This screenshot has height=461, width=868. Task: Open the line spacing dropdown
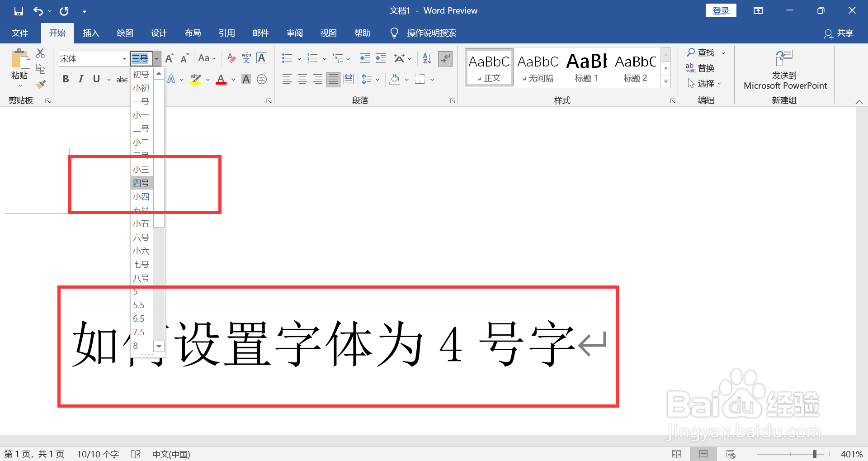pos(371,80)
